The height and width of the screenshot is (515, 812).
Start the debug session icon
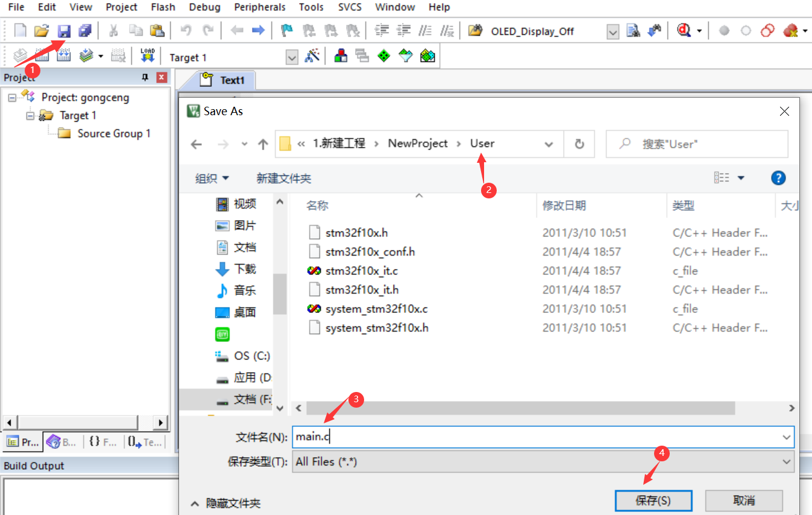(684, 30)
